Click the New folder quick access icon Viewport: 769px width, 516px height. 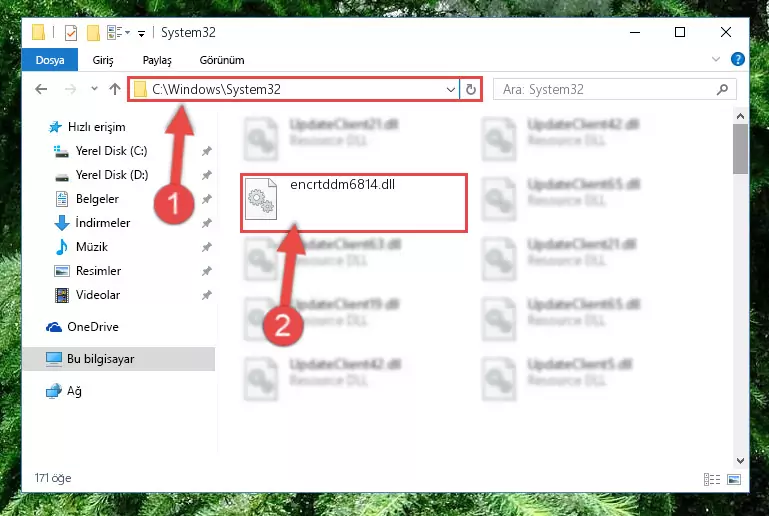point(93,32)
